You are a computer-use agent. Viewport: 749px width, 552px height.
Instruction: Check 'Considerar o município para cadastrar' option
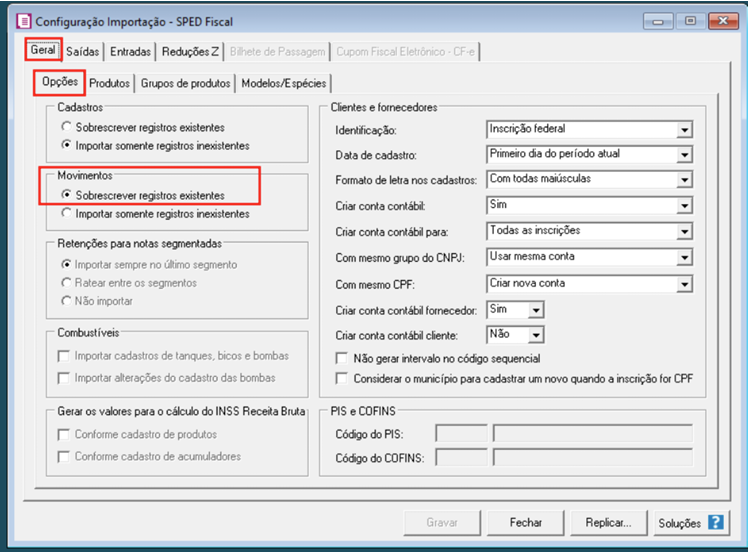[x=343, y=378]
